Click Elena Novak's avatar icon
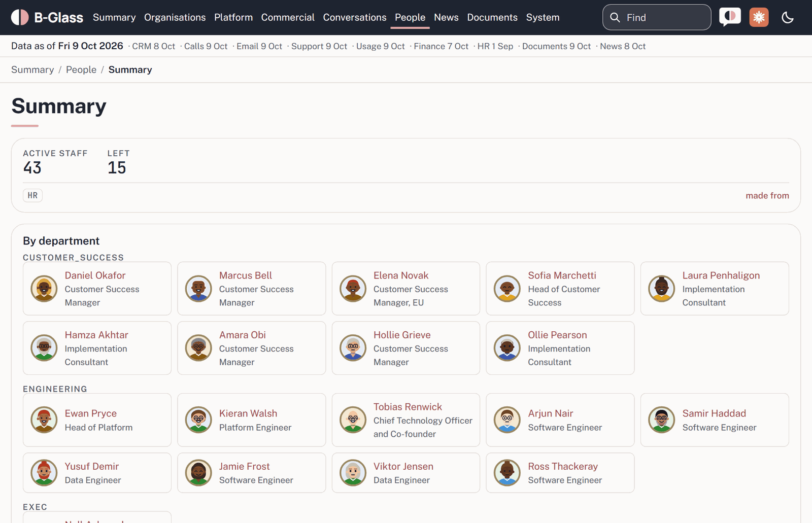This screenshot has height=523, width=812. [x=353, y=289]
